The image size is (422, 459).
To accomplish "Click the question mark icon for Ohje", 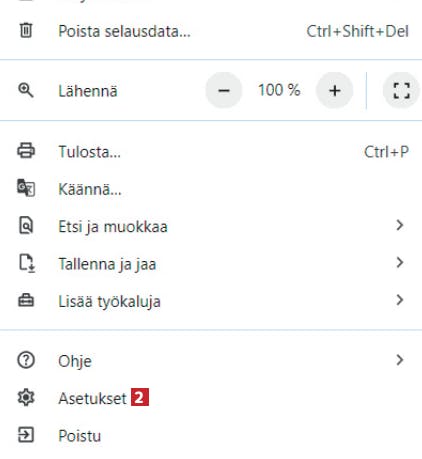I will (26, 360).
